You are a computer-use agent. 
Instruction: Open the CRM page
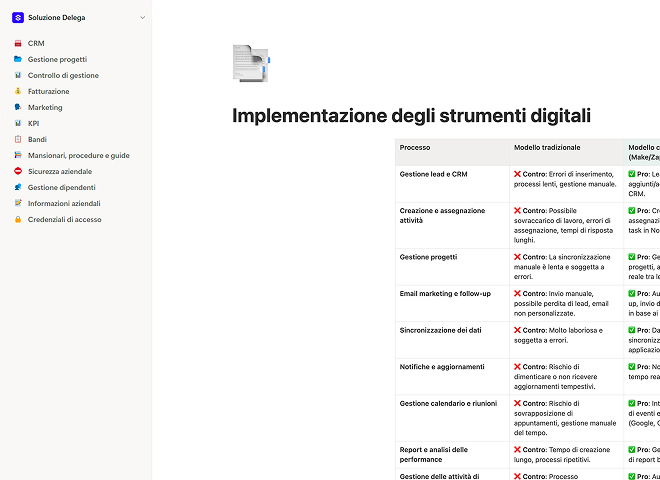coord(36,43)
